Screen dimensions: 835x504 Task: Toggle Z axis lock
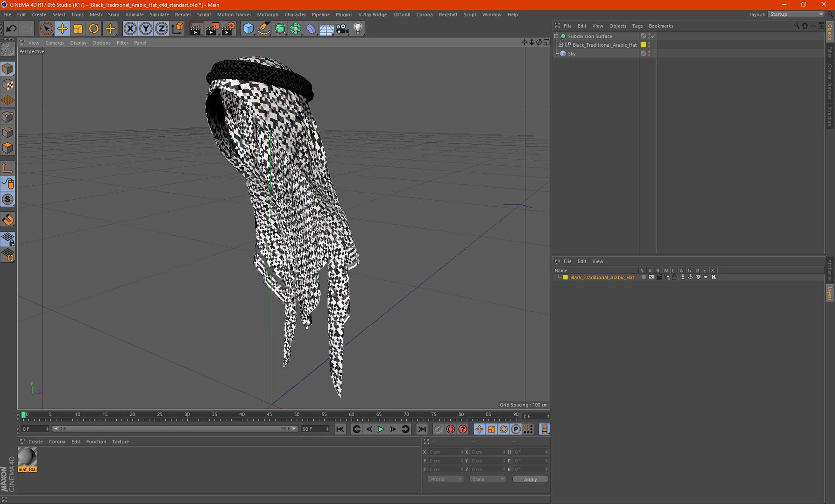click(162, 29)
